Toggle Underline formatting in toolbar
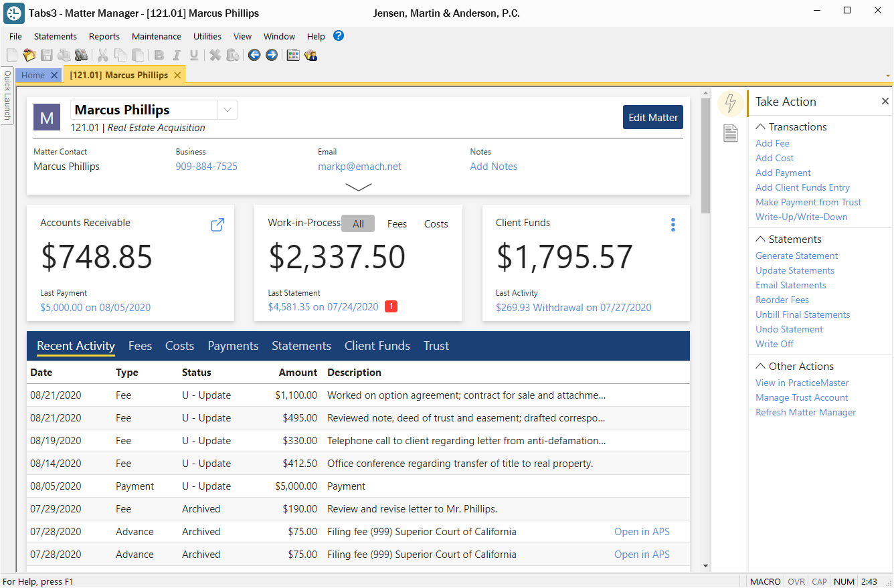Image resolution: width=894 pixels, height=588 pixels. click(x=194, y=55)
